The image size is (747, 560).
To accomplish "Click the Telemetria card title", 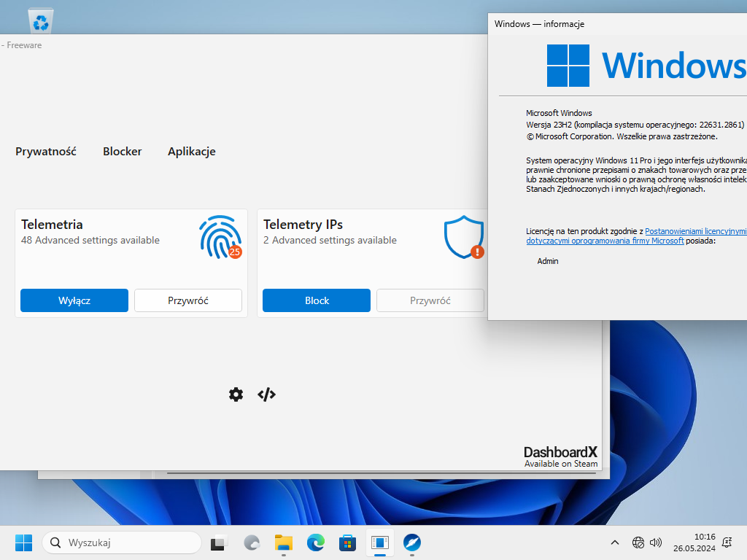I will (52, 225).
